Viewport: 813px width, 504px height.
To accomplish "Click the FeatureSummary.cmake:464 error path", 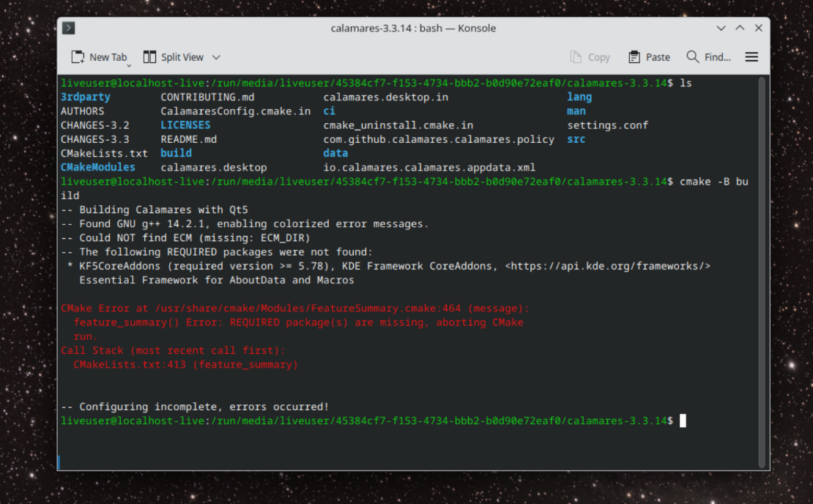I will (x=308, y=308).
